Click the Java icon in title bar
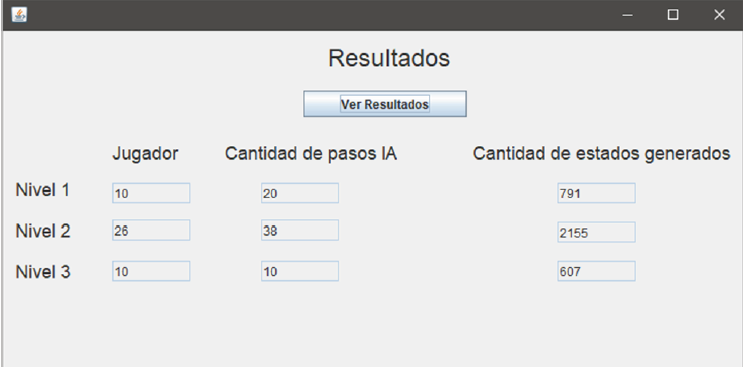The image size is (743, 367). pos(19,15)
